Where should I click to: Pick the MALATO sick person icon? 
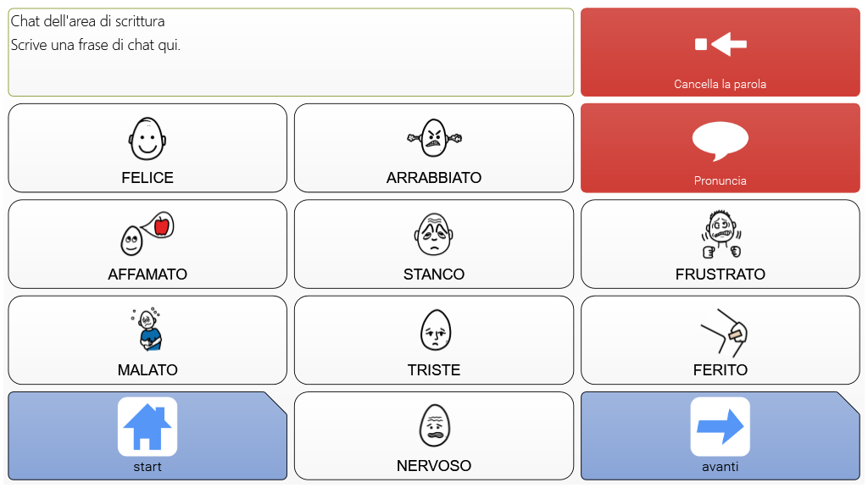pyautogui.click(x=147, y=330)
